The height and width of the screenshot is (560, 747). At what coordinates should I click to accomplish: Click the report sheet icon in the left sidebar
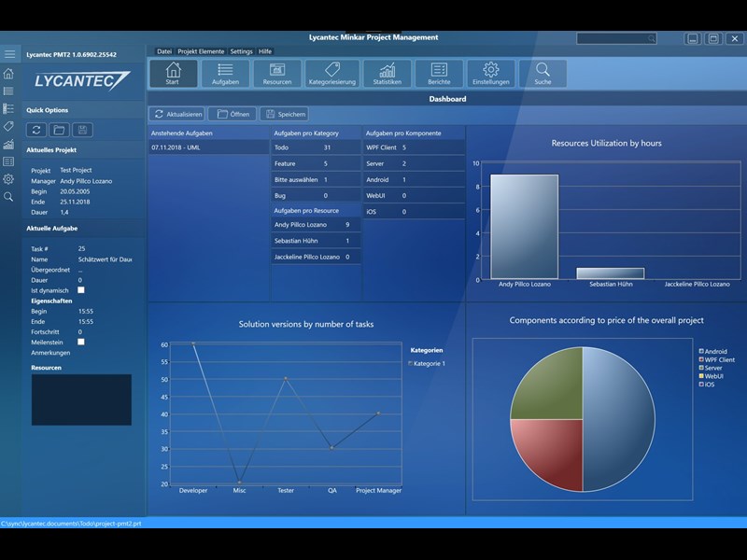pyautogui.click(x=8, y=161)
